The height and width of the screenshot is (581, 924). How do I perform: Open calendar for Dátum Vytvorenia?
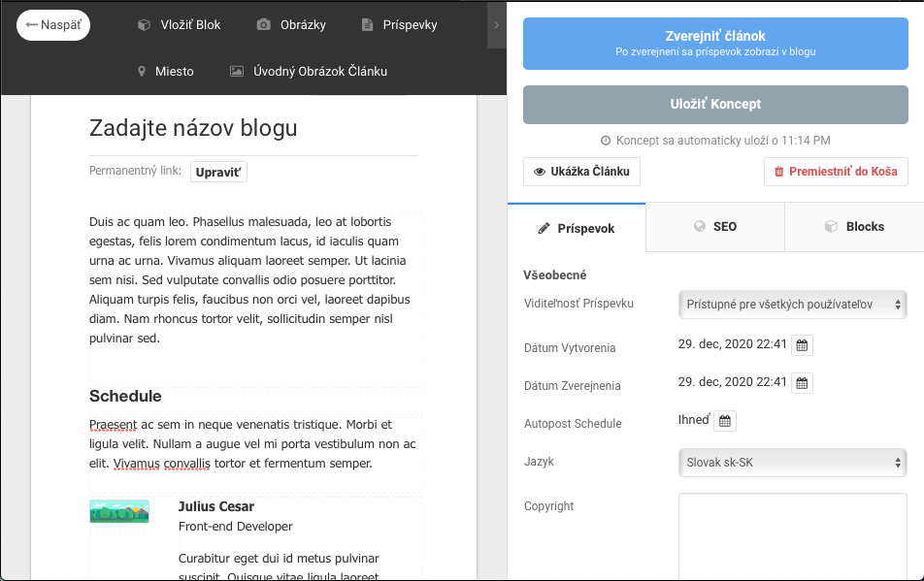(x=802, y=345)
